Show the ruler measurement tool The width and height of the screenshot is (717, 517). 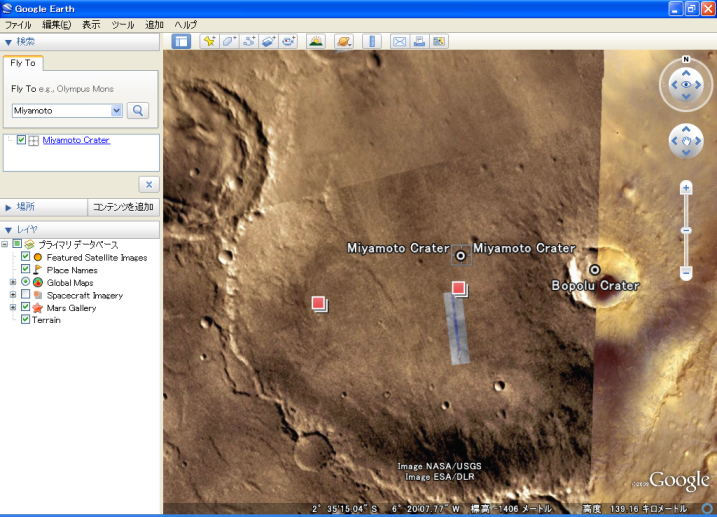372,41
